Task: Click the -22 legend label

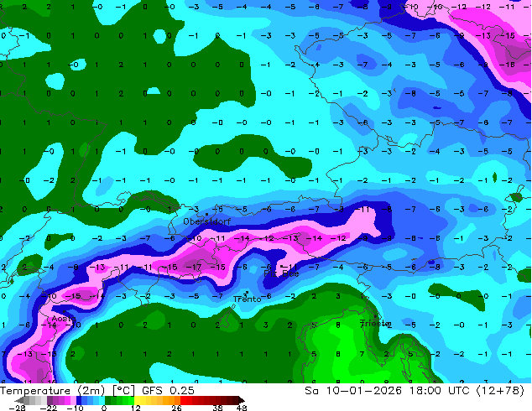Action: point(49,408)
